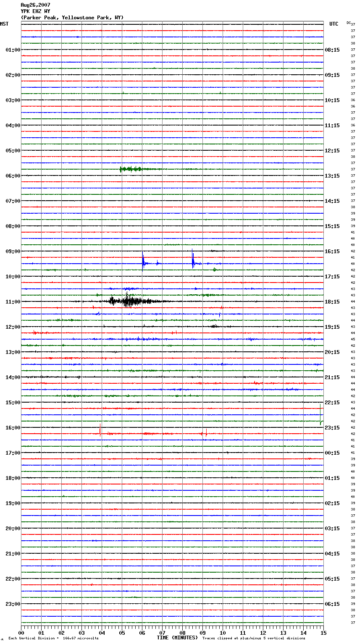Select the "12:00" MST hour label
This screenshot has width=357, height=644.
click(13, 327)
